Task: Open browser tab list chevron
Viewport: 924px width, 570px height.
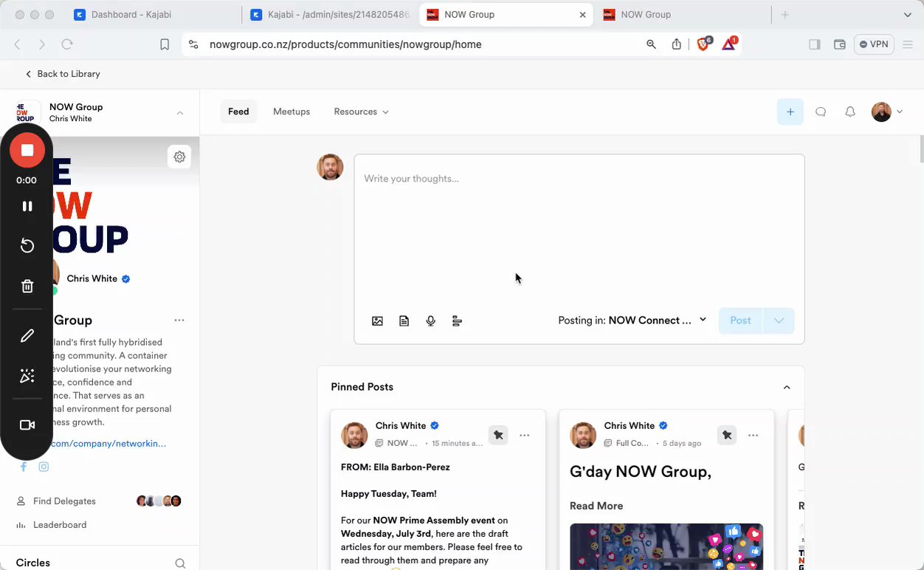Action: 908,15
